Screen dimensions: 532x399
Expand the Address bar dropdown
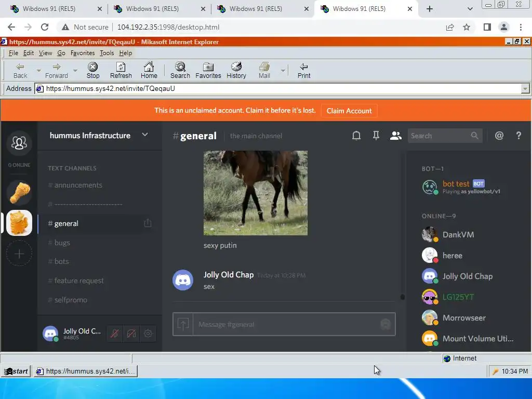point(525,88)
